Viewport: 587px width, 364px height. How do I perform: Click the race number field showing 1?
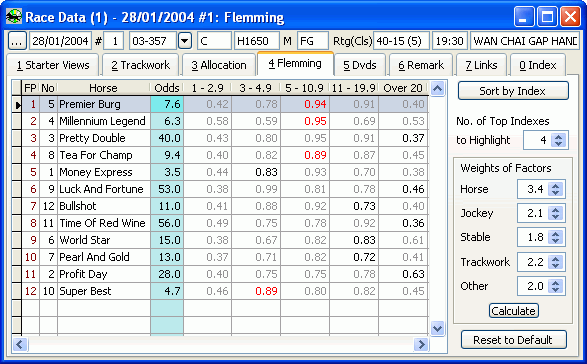(114, 41)
